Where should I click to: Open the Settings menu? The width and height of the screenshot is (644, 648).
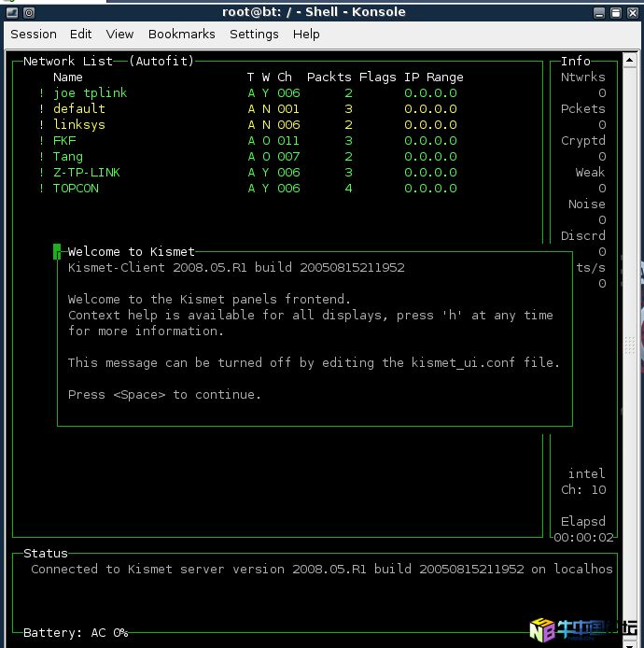(x=254, y=34)
